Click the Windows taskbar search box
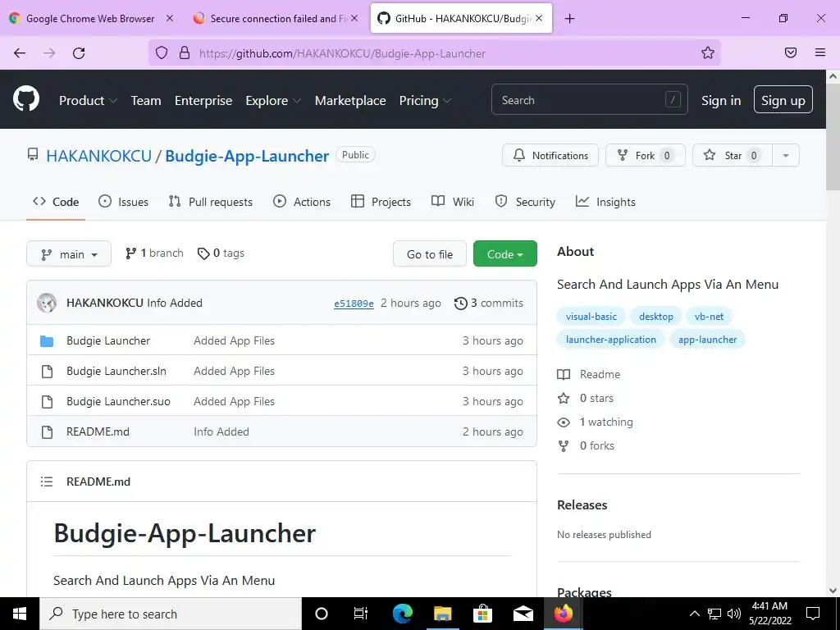The height and width of the screenshot is (630, 840). [x=171, y=614]
